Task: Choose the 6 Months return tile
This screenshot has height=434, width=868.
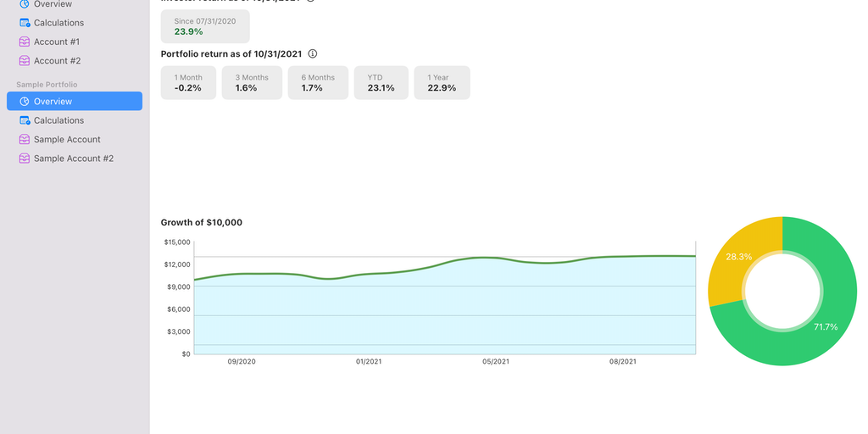Action: (x=318, y=83)
